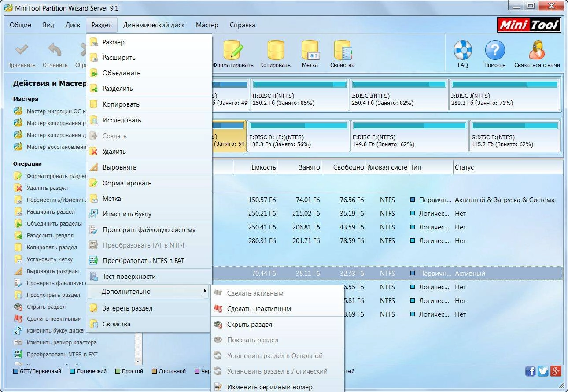Select the row with capacity 150.57 Гб
Image resolution: width=568 pixels, height=392 pixels.
(387, 200)
